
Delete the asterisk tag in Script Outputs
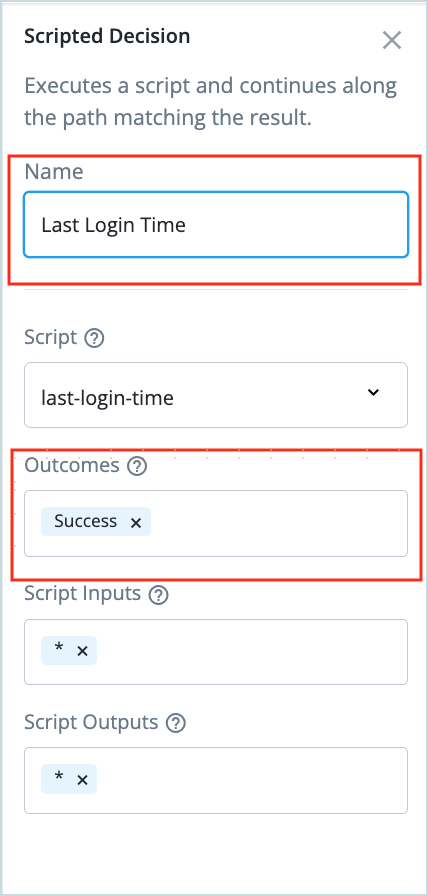pyautogui.click(x=82, y=780)
